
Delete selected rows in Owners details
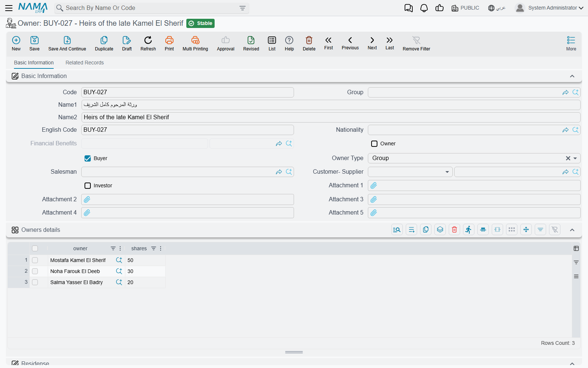pyautogui.click(x=454, y=230)
